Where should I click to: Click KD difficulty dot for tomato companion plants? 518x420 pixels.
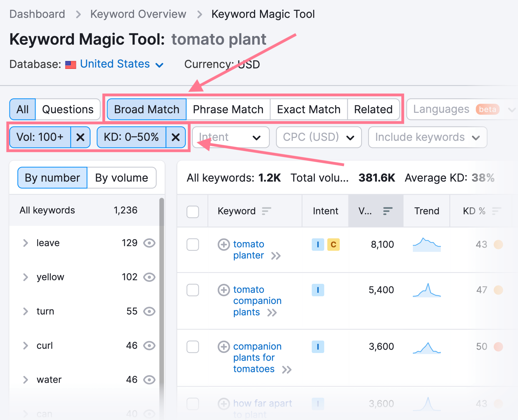(498, 290)
